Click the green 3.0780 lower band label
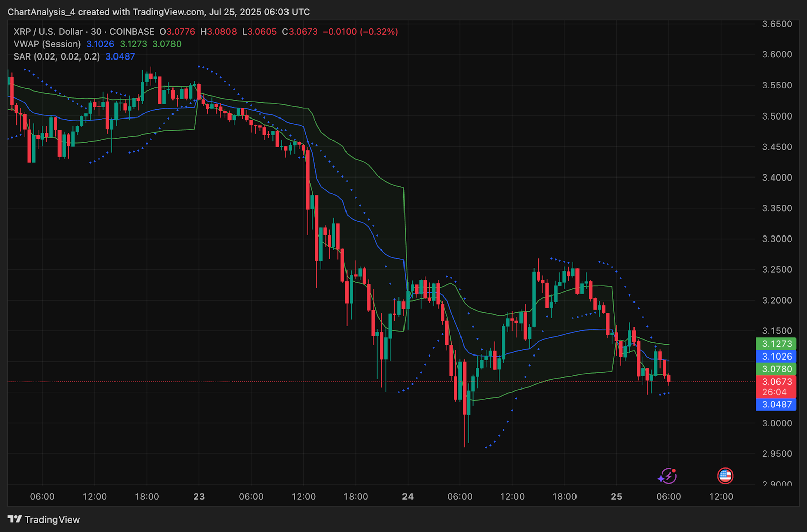 [776, 369]
